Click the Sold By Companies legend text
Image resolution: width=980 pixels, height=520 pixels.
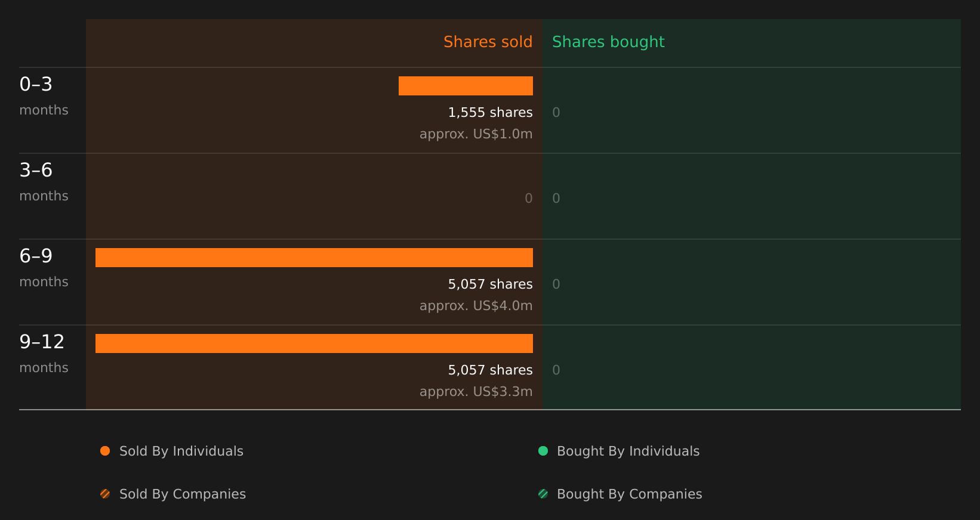pyautogui.click(x=183, y=494)
